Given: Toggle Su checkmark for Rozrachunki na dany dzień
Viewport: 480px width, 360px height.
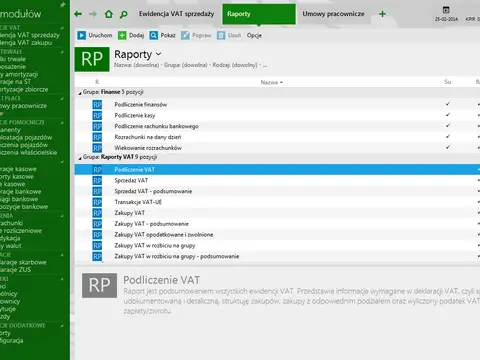Looking at the screenshot, I should [448, 136].
